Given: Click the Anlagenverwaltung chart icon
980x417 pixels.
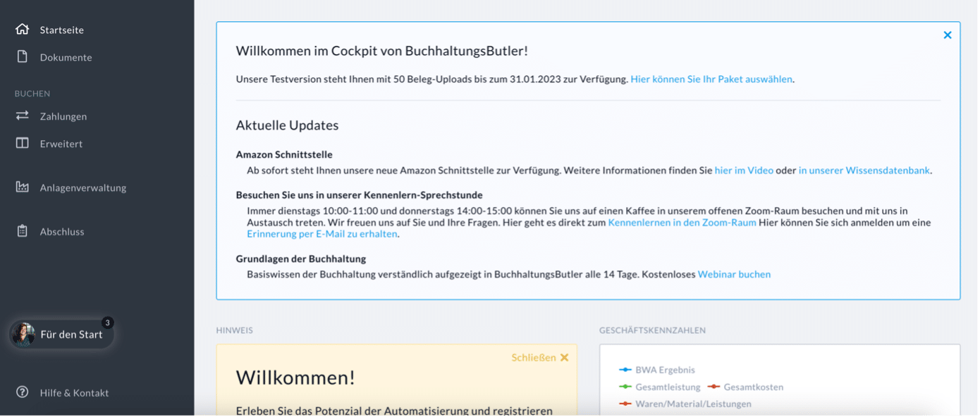Looking at the screenshot, I should tap(23, 187).
